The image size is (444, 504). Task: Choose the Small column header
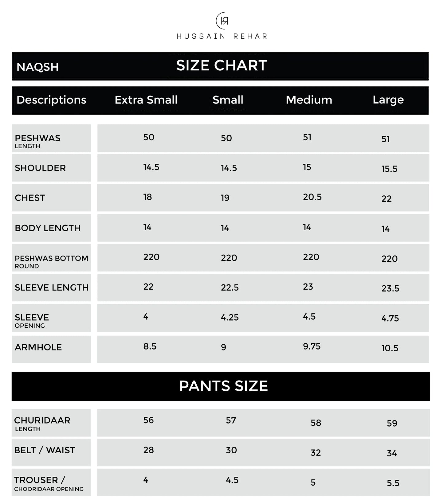[228, 100]
